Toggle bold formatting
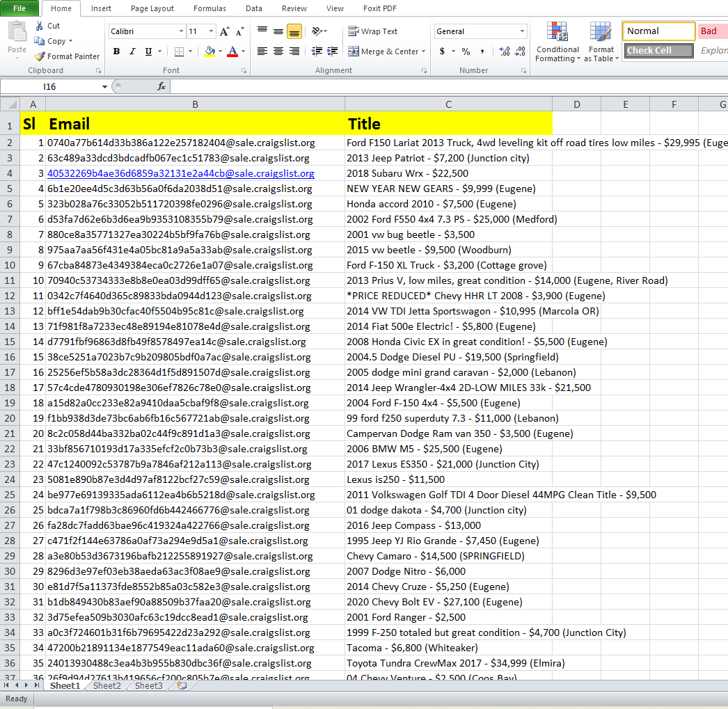 116,51
